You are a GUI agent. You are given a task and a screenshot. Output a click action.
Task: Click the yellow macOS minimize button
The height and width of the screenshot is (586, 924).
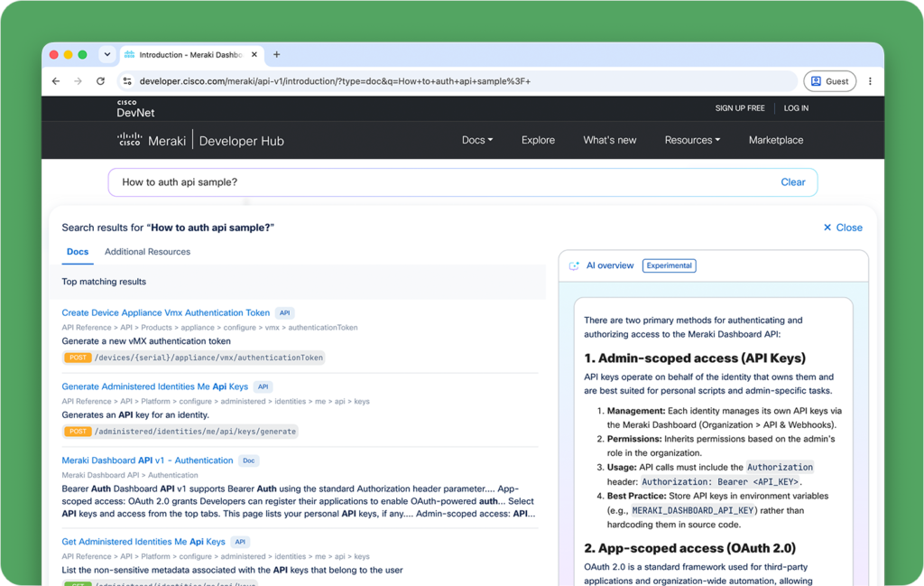pyautogui.click(x=69, y=55)
